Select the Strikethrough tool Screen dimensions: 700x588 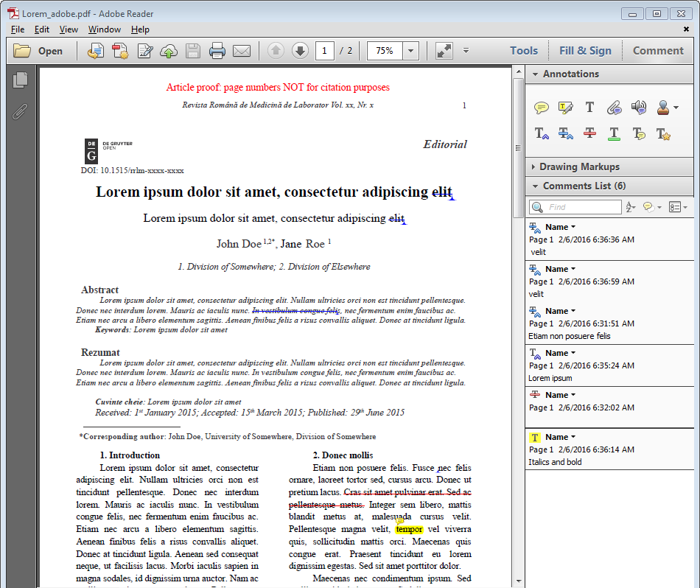(x=589, y=133)
